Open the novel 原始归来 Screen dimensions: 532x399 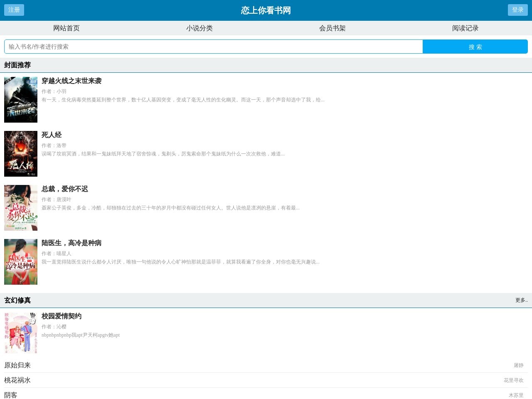click(17, 365)
